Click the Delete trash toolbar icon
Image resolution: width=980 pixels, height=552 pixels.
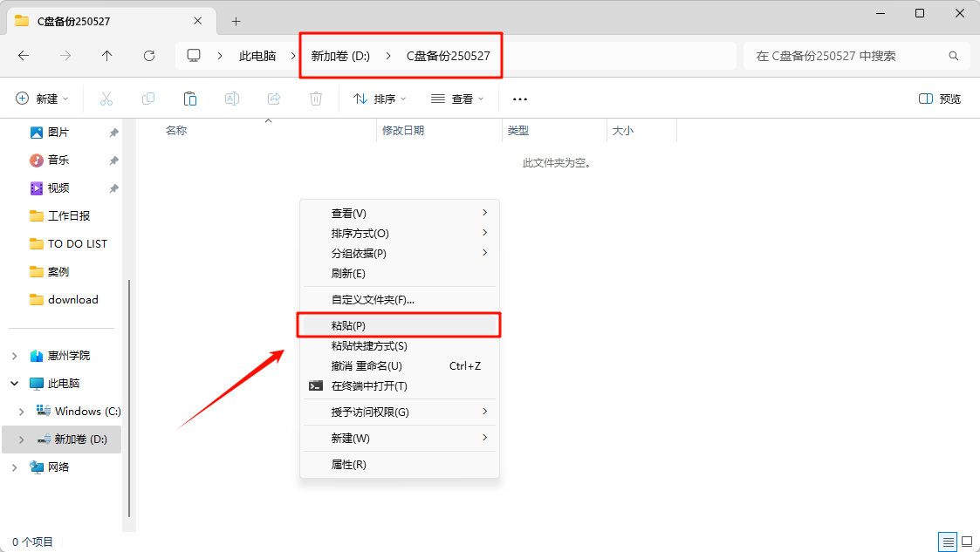tap(316, 99)
